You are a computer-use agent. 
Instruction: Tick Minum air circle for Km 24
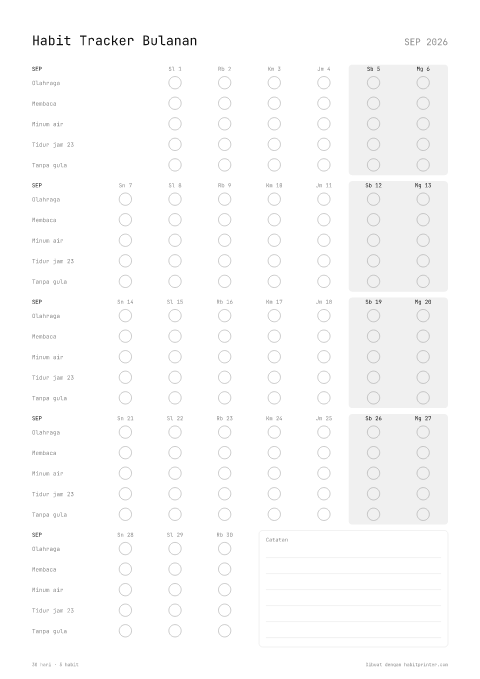pyautogui.click(x=274, y=473)
